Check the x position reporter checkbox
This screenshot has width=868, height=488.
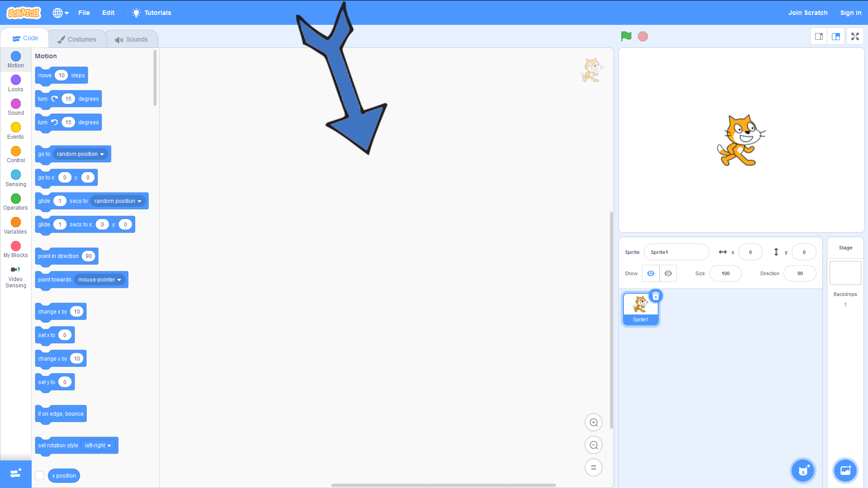(40, 475)
